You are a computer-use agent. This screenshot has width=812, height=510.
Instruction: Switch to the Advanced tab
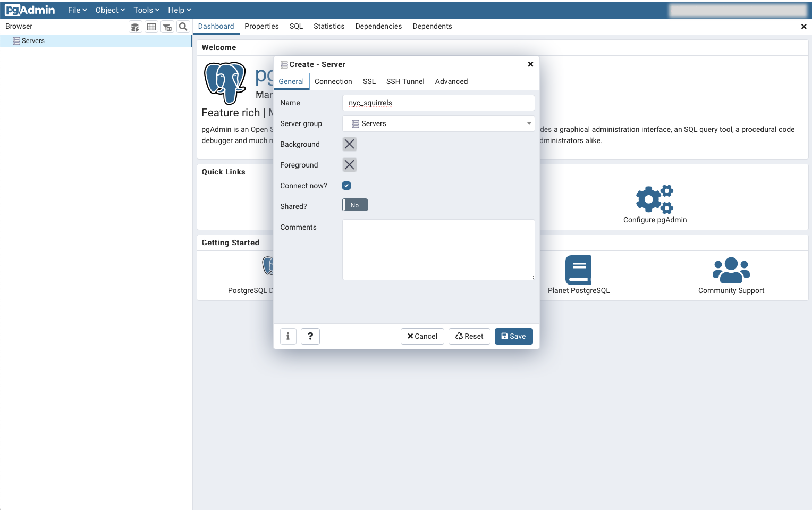[451, 81]
